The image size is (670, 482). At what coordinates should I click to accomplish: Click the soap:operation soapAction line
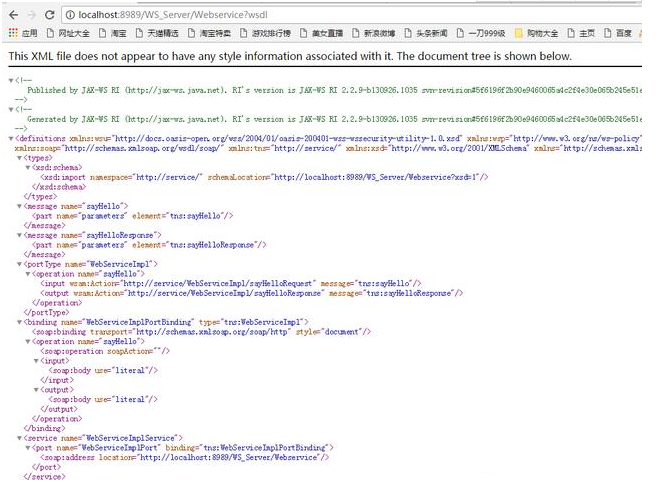pos(105,351)
